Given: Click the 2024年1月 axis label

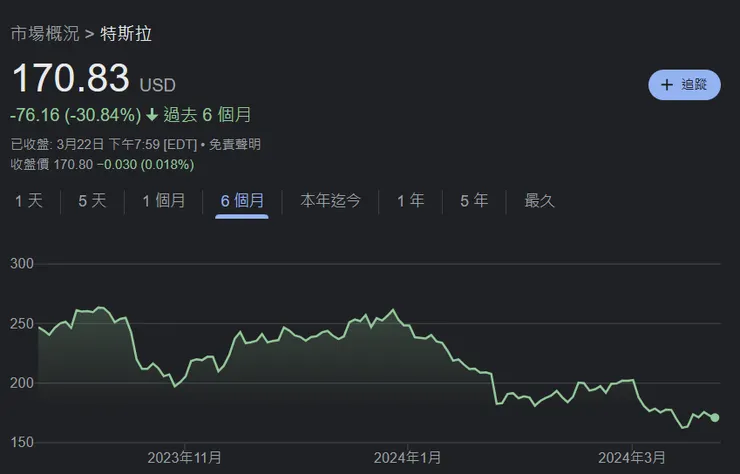Looking at the screenshot, I should click(407, 458).
